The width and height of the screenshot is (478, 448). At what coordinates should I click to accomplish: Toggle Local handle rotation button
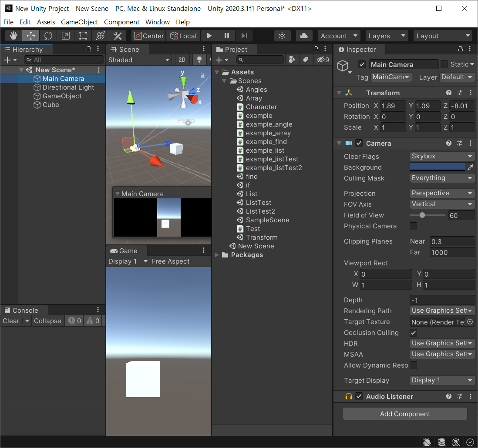183,36
